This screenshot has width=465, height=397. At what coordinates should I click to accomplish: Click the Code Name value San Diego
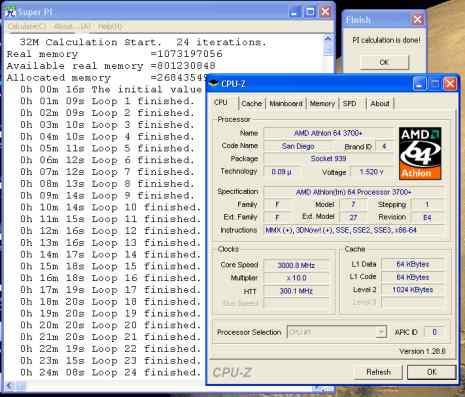pos(298,146)
